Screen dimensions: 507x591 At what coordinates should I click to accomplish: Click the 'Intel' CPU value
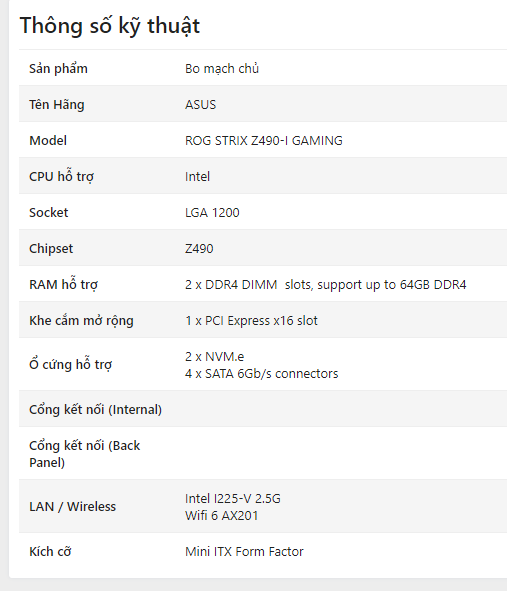click(198, 176)
